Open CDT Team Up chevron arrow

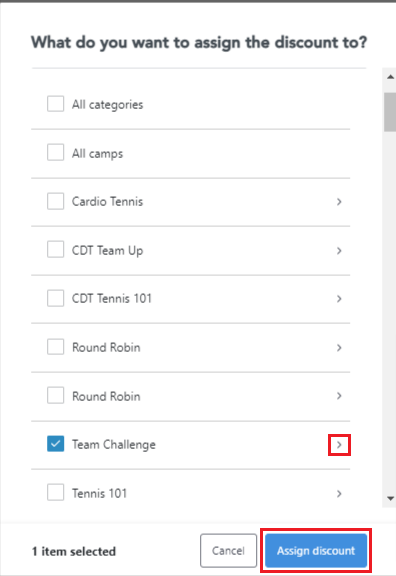tap(339, 251)
